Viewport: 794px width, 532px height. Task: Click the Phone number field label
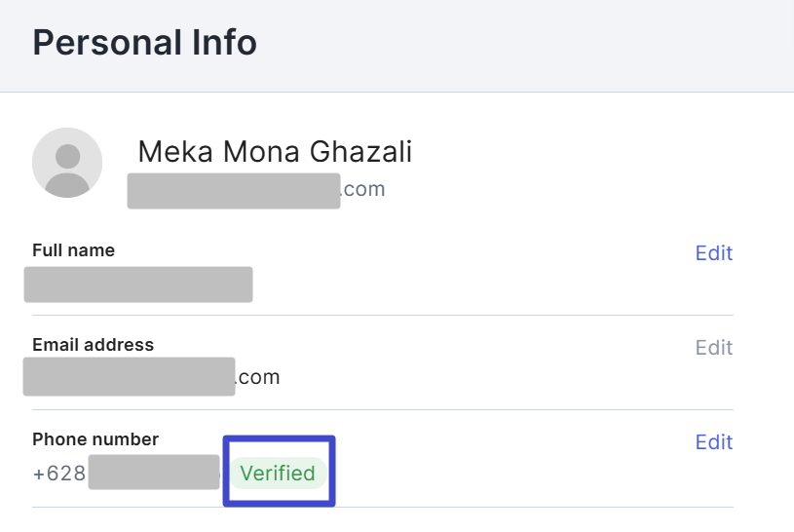coord(95,439)
